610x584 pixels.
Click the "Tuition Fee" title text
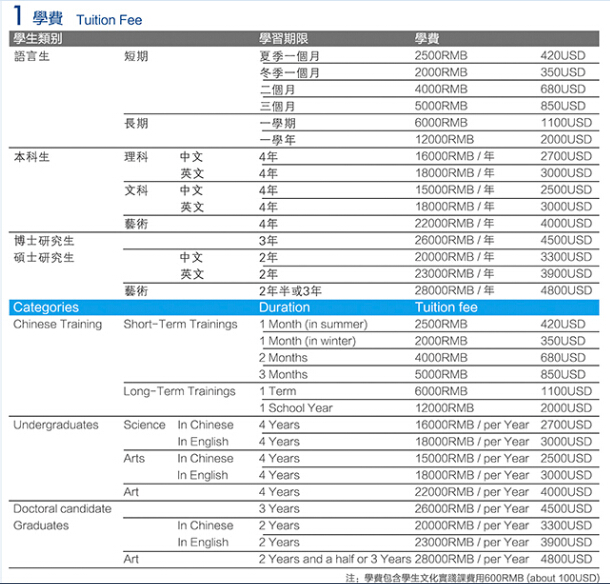pos(109,20)
